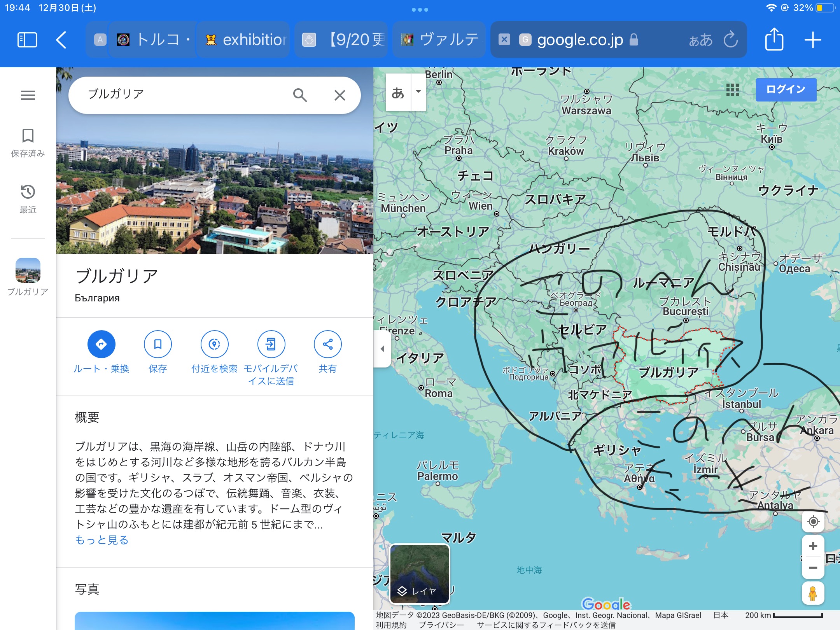Open the Safari share sheet icon
Viewport: 840px width, 630px height.
tap(774, 39)
